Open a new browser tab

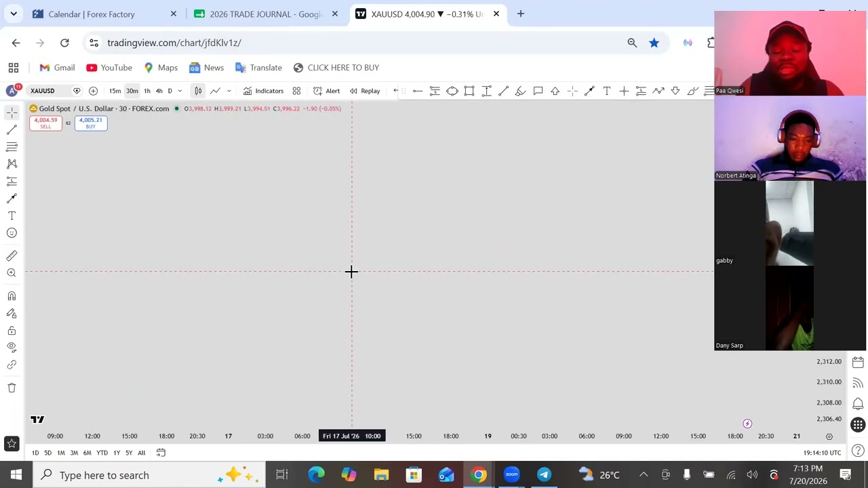pos(521,14)
